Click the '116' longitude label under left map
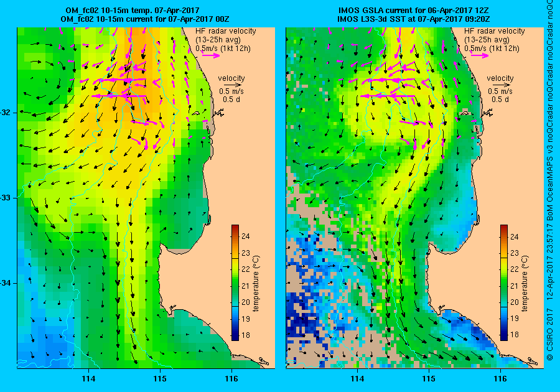This screenshot has width=560, height=392. coord(231,379)
